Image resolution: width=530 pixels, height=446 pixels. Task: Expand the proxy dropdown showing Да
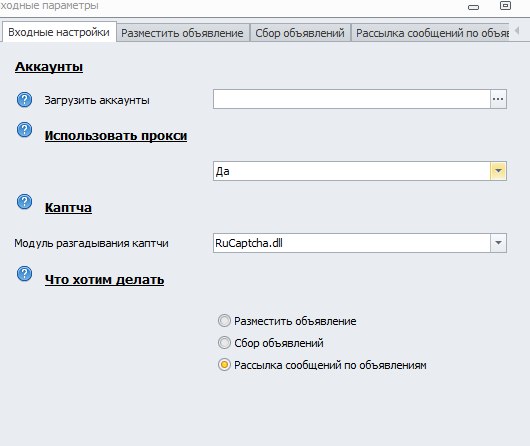click(x=498, y=171)
